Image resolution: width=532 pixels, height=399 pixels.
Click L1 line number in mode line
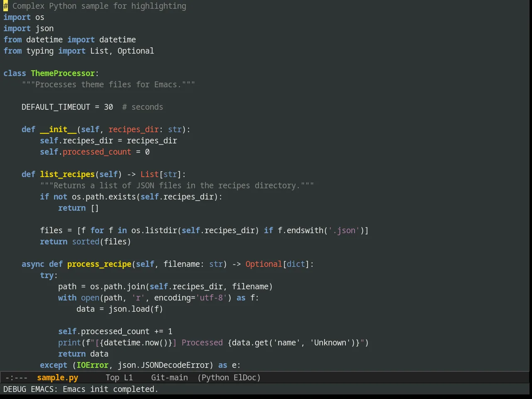[128, 377]
